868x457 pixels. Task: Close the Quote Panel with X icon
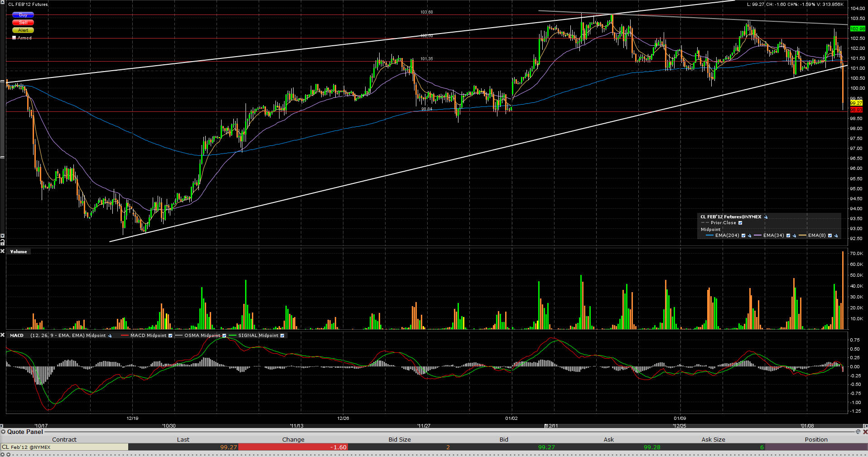864,432
